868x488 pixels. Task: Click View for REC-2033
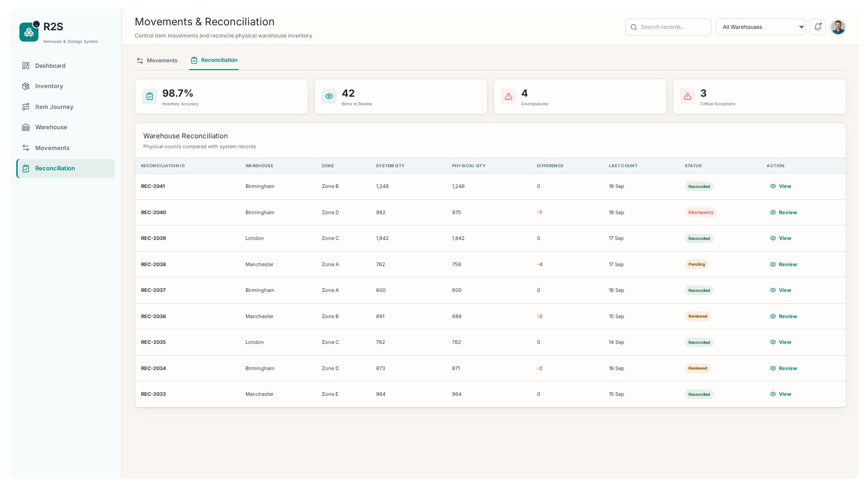point(781,394)
